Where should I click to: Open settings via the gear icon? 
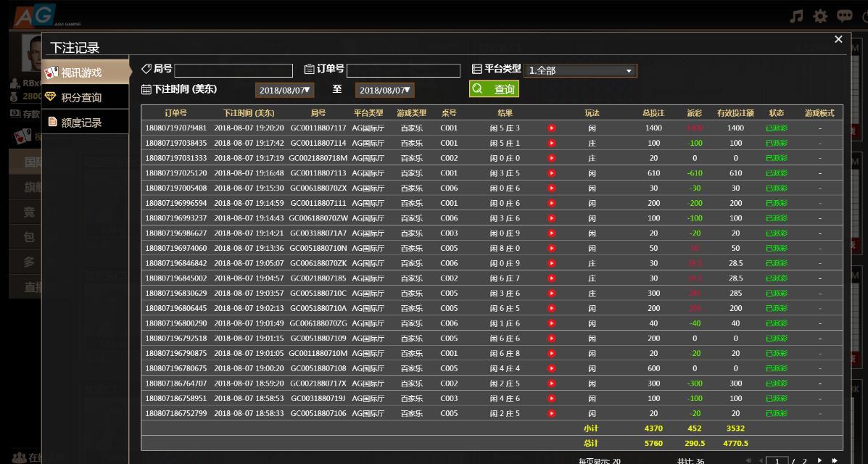pyautogui.click(x=820, y=15)
